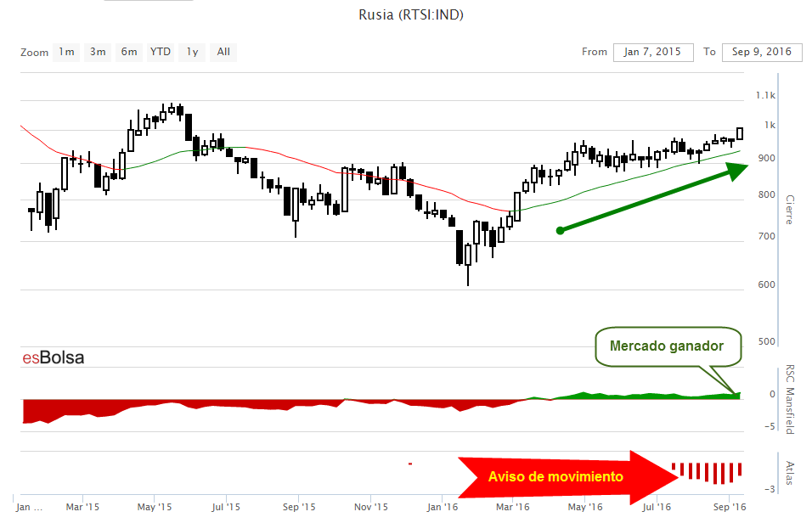812x523 pixels.
Task: Click the 600 price axis value
Action: (767, 284)
